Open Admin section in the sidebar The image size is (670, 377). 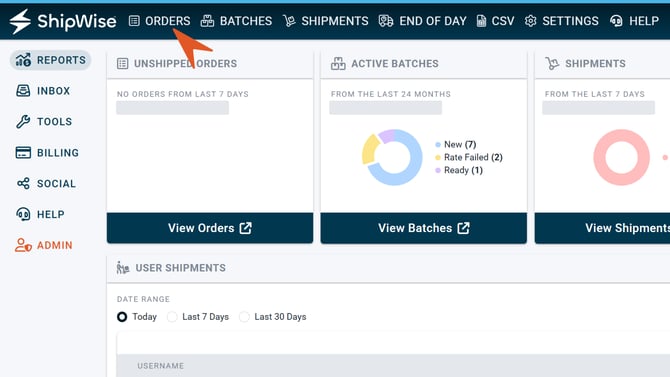coord(44,245)
